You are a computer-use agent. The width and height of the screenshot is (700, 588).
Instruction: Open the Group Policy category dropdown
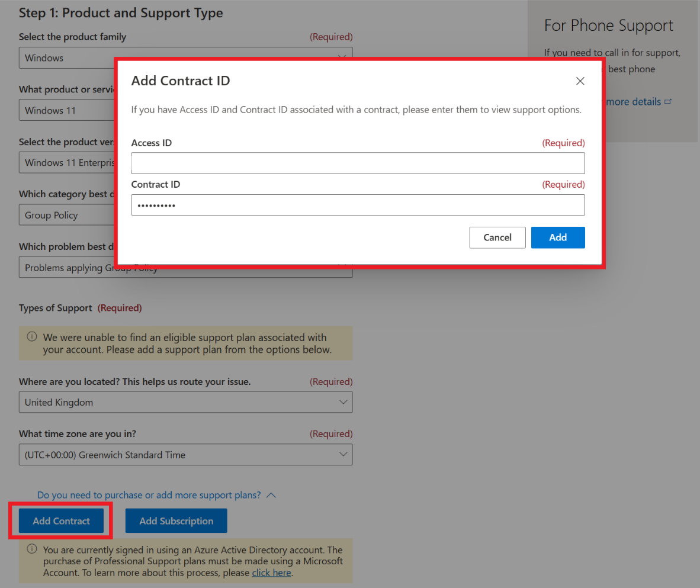(x=65, y=215)
